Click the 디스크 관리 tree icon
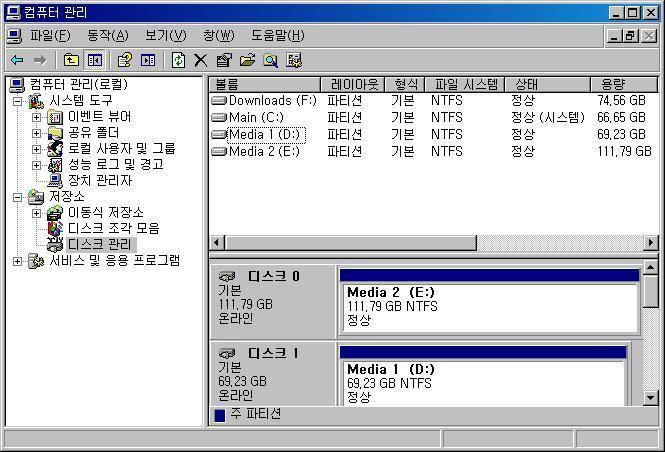 point(55,245)
